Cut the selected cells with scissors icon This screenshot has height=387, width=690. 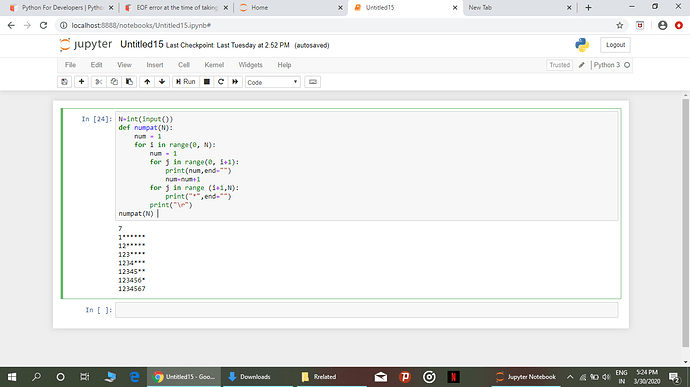99,82
